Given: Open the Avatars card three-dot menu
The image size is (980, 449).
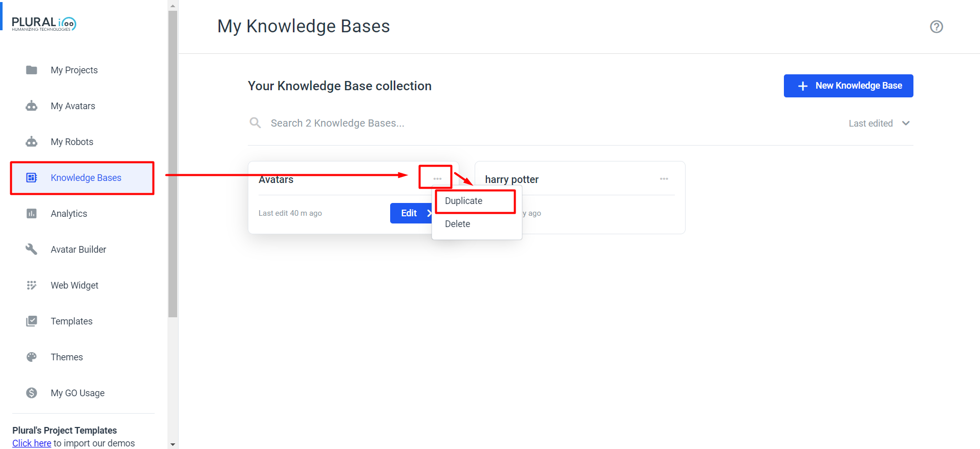Looking at the screenshot, I should 437,179.
